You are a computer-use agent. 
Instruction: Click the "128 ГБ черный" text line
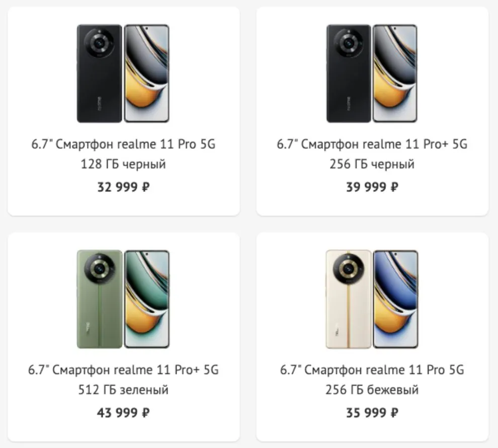[x=123, y=164]
